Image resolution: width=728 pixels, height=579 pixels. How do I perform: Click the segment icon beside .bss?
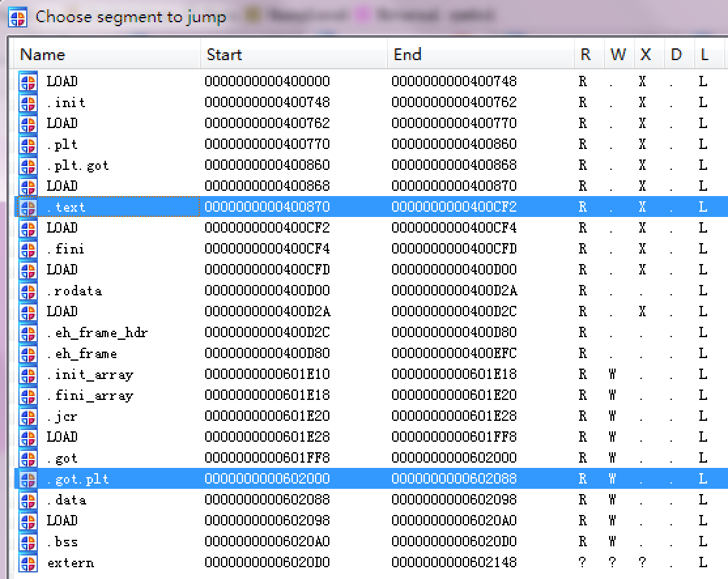click(28, 541)
